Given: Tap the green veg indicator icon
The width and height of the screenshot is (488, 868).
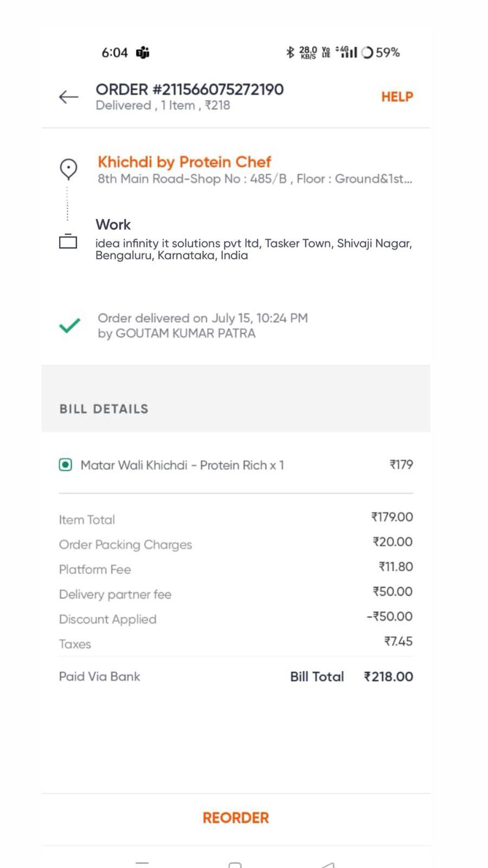Looking at the screenshot, I should point(66,465).
